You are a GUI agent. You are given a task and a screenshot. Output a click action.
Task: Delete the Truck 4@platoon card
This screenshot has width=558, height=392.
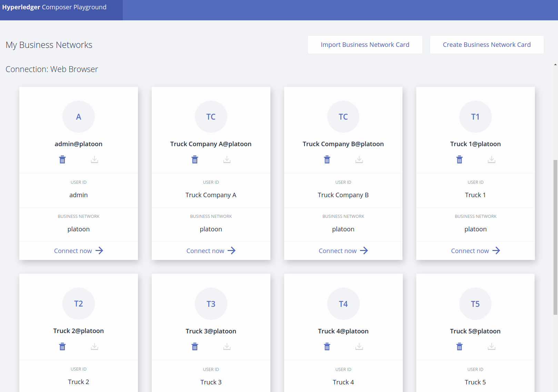[327, 346]
